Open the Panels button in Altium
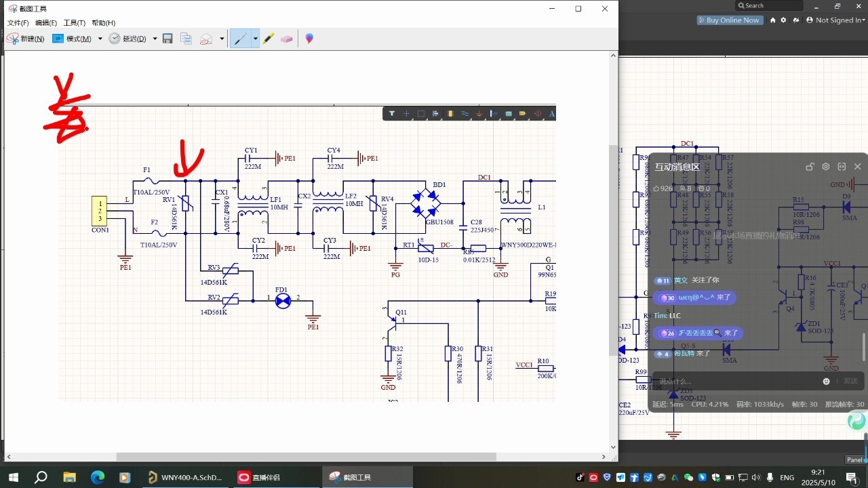The image size is (868, 488). point(854,460)
